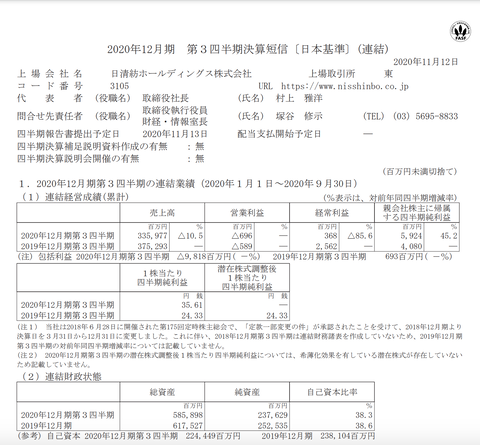
Task: Click title 取締役社長
Action: pos(166,98)
